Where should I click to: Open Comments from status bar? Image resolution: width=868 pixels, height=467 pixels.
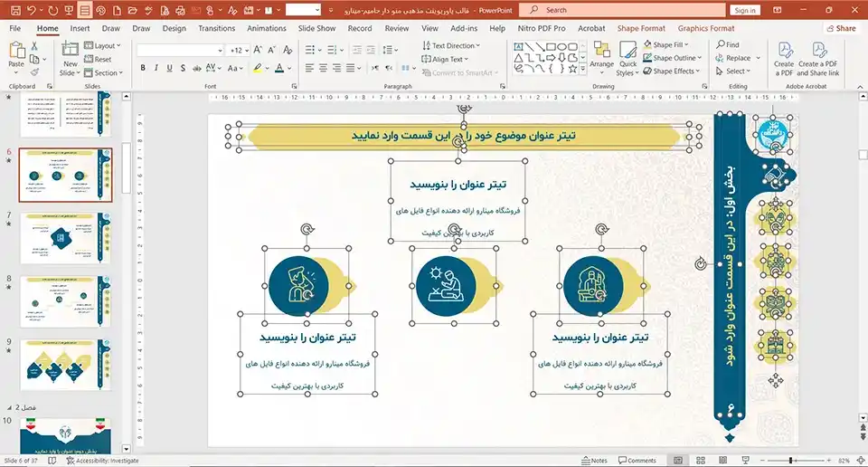click(x=637, y=461)
